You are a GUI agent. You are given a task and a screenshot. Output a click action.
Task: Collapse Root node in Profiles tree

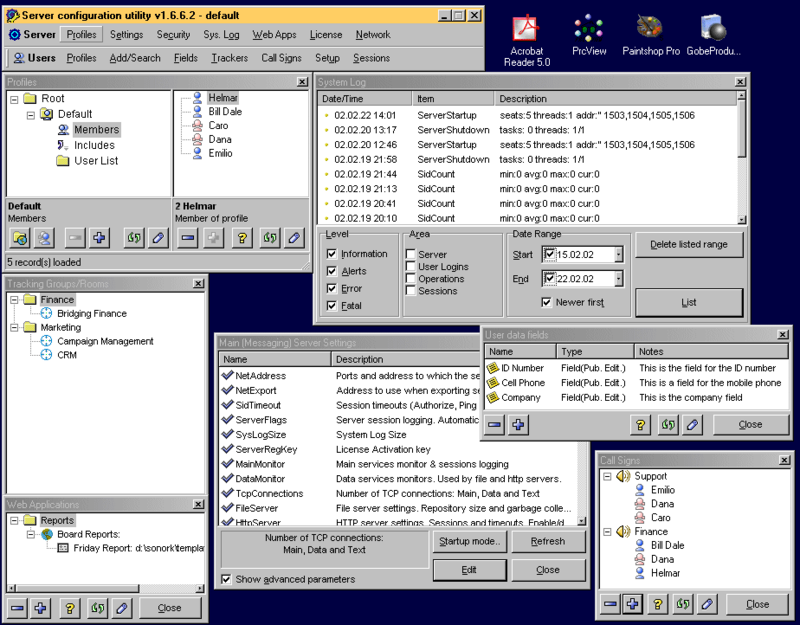point(14,99)
